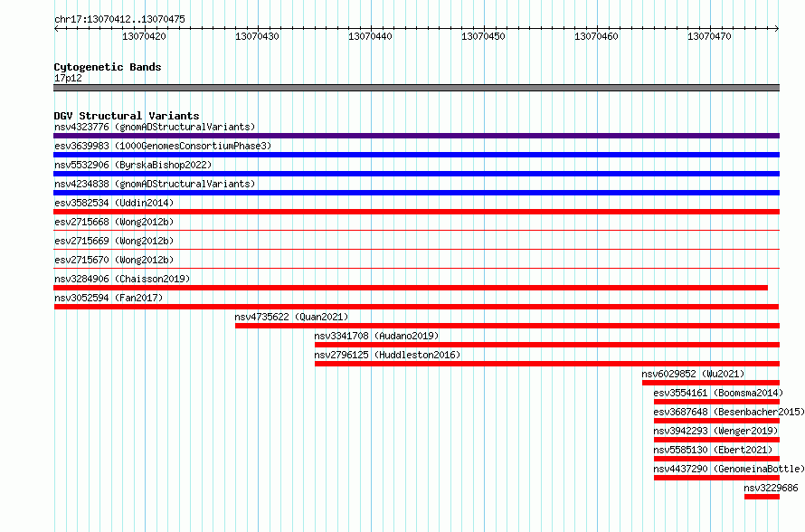This screenshot has width=805, height=532.
Task: Open the nsv4437290 (GenomeinaBottle) label
Action: point(729,469)
